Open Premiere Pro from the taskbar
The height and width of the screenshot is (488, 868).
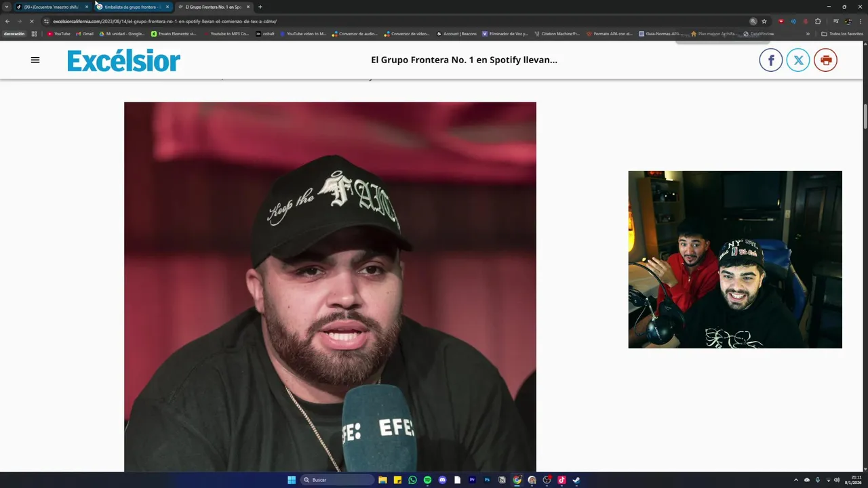(x=472, y=480)
